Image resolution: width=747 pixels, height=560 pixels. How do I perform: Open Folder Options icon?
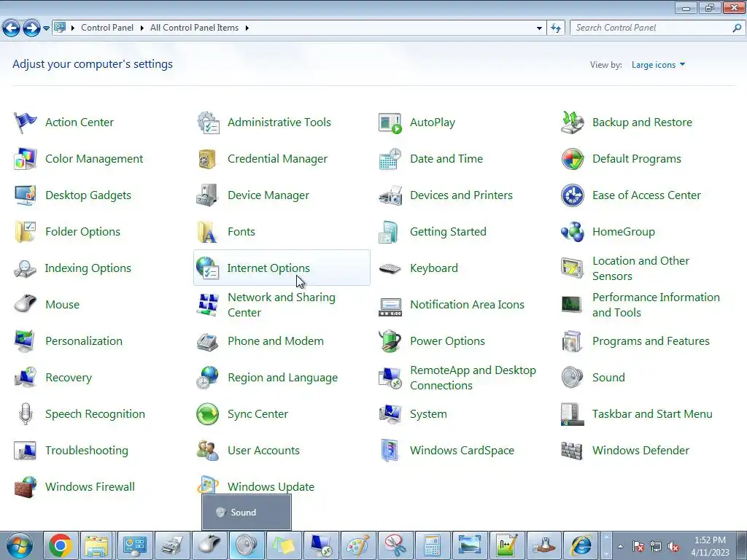[x=26, y=232]
